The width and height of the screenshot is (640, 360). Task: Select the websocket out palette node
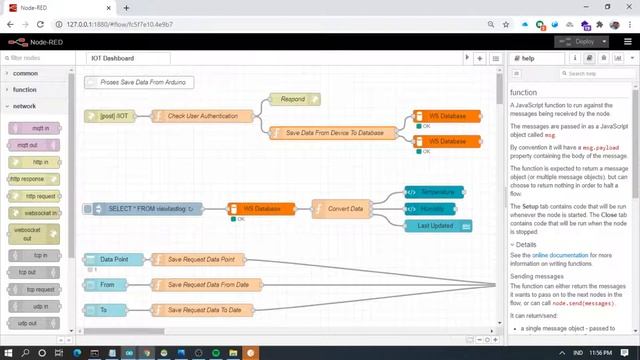click(33, 234)
